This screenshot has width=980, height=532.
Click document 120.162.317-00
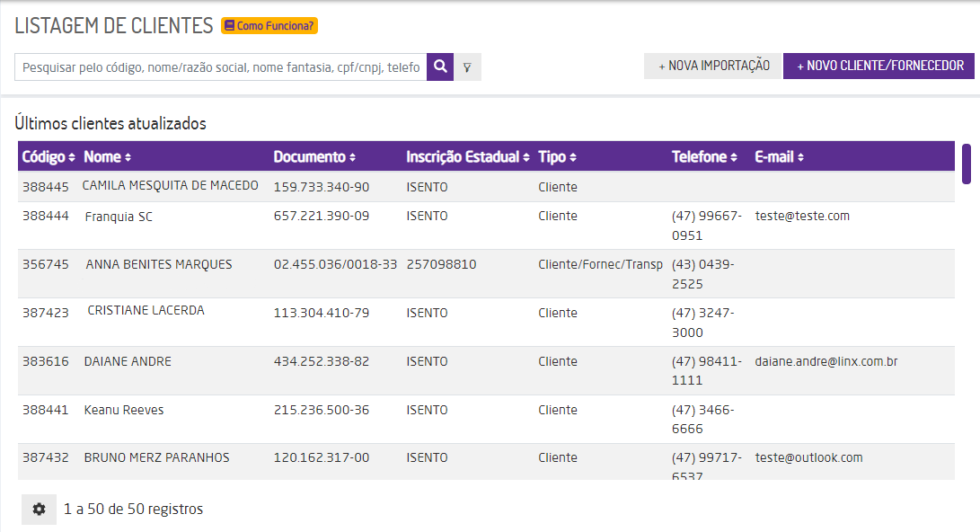(322, 457)
